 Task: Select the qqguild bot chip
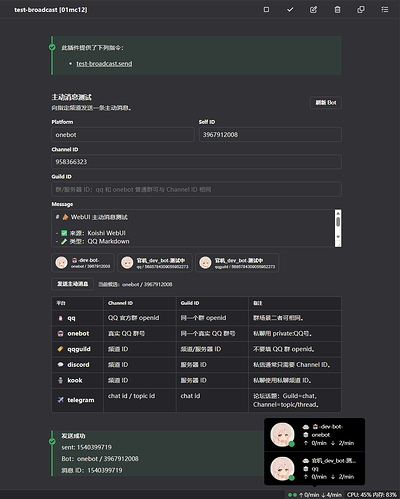[x=237, y=263]
